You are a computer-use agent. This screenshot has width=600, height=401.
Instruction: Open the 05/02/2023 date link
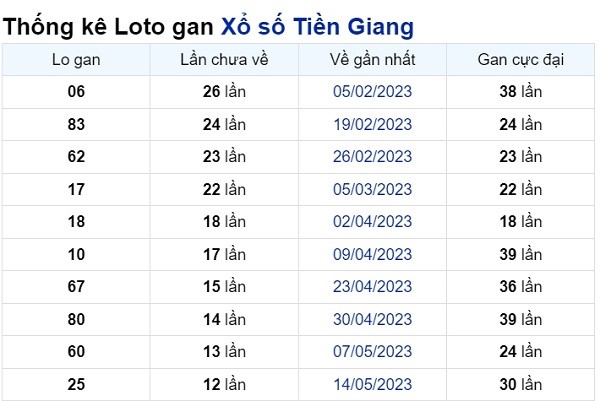tap(372, 91)
